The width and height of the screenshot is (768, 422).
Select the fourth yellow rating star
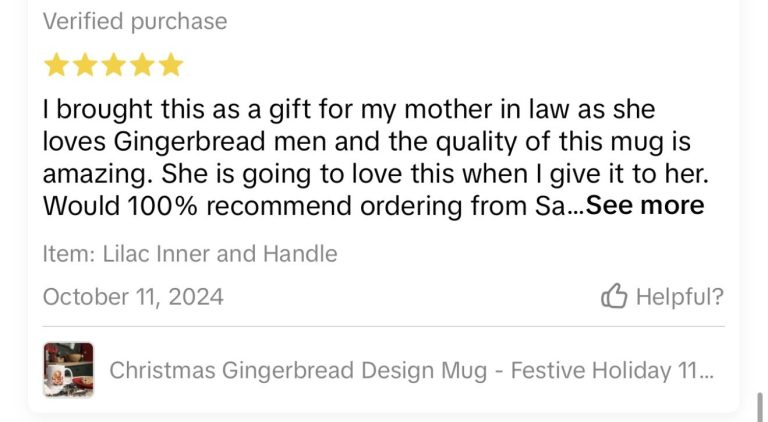coord(142,65)
